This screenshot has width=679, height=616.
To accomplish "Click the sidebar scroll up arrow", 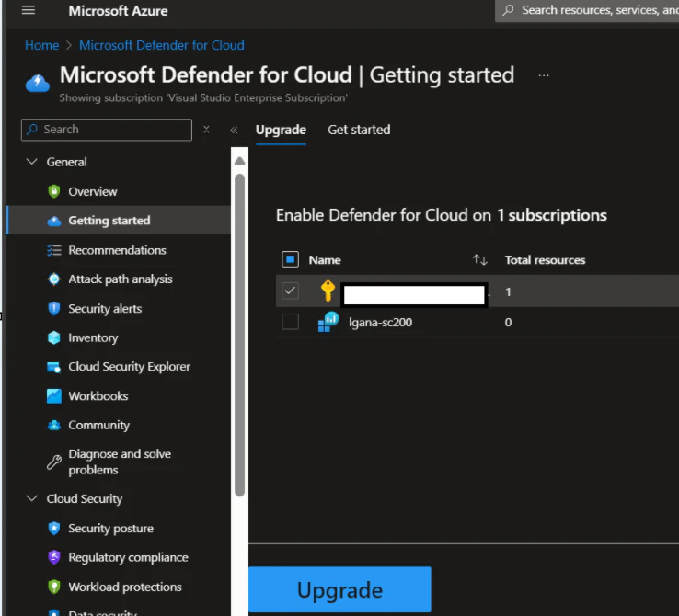I will point(239,161).
